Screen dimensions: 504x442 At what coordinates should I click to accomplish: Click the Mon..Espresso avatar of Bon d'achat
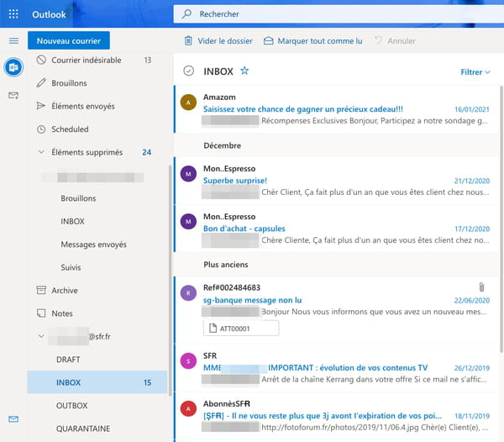[x=188, y=222]
